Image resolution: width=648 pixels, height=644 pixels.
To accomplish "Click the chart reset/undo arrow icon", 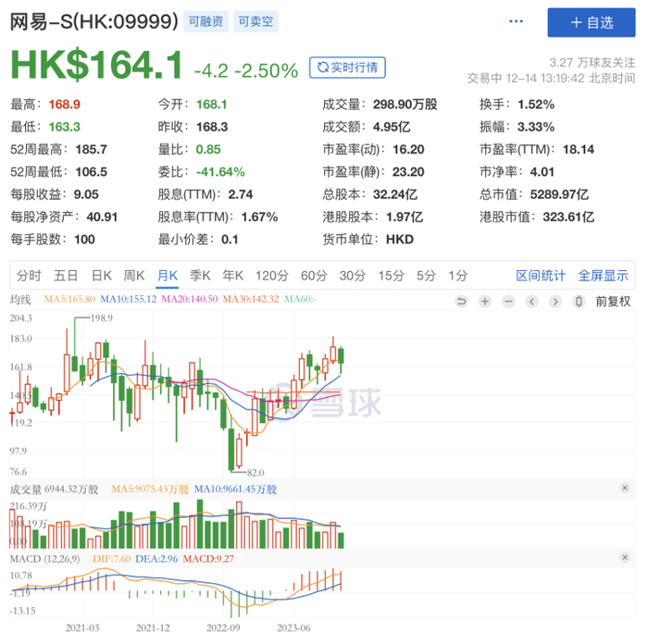I will pyautogui.click(x=461, y=302).
